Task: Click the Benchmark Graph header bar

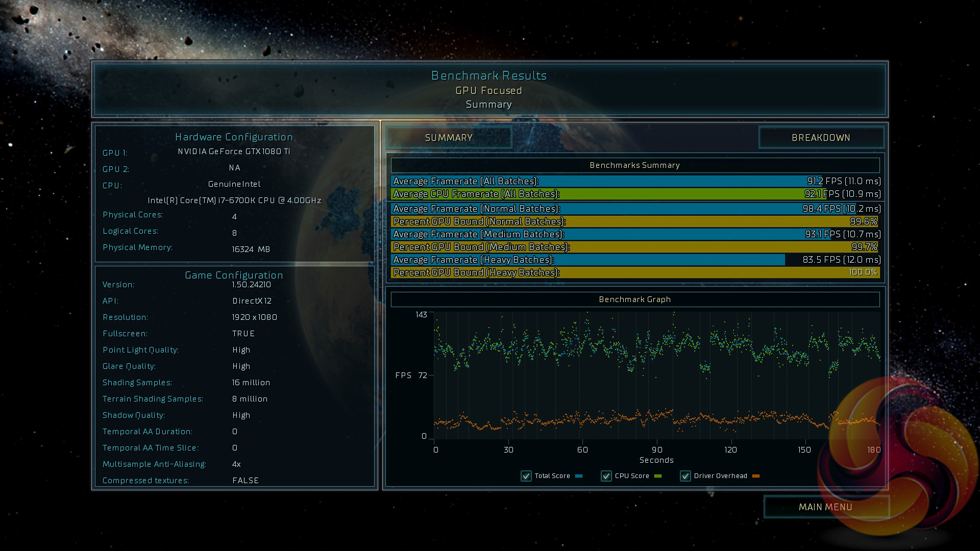Action: (x=635, y=299)
